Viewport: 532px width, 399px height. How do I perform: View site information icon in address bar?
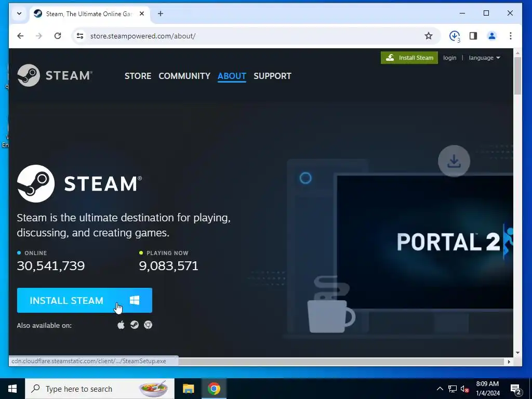80,36
